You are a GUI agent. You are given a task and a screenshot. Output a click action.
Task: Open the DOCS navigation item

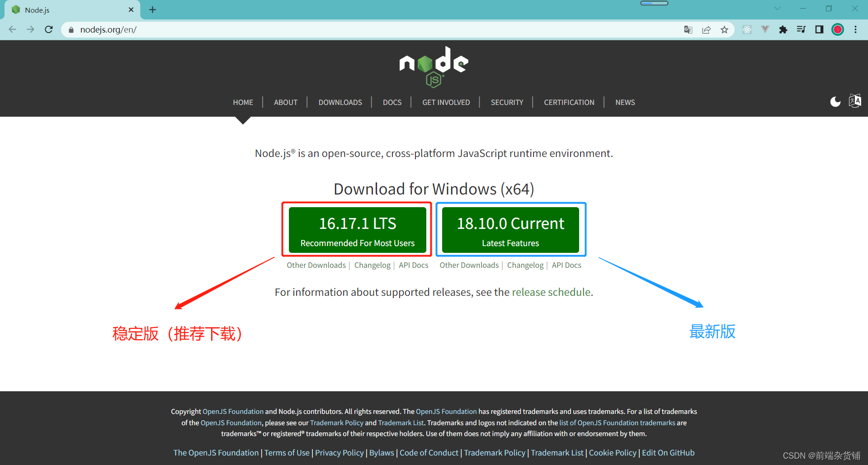(x=392, y=103)
